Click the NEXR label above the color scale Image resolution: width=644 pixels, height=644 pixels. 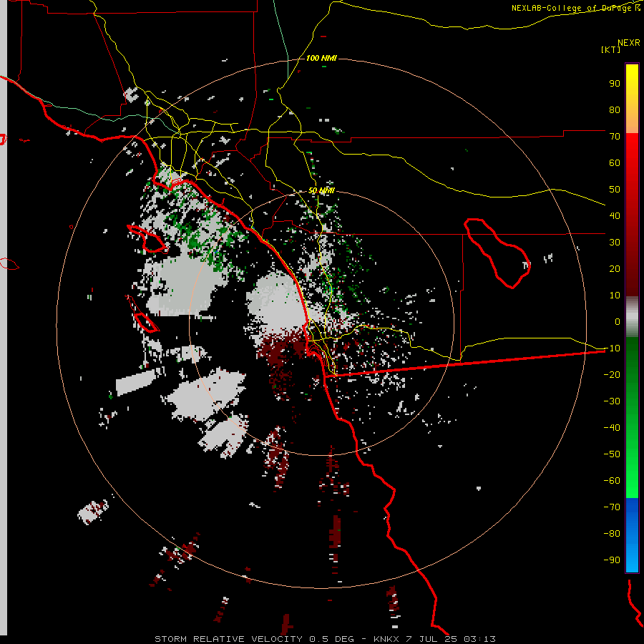(x=629, y=43)
